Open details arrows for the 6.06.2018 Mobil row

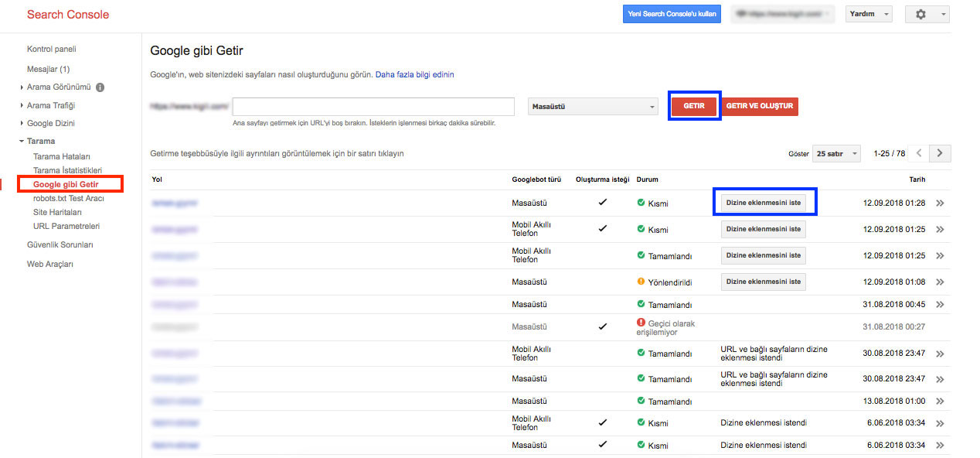940,423
